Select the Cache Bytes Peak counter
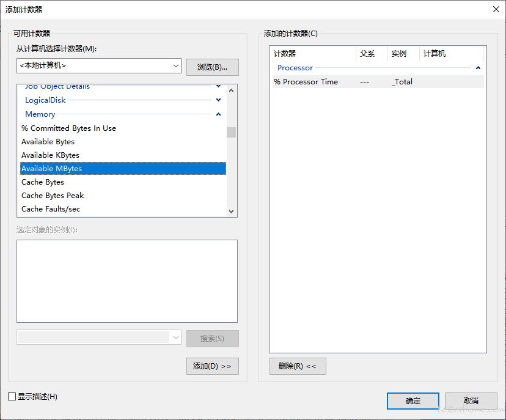 (123, 196)
